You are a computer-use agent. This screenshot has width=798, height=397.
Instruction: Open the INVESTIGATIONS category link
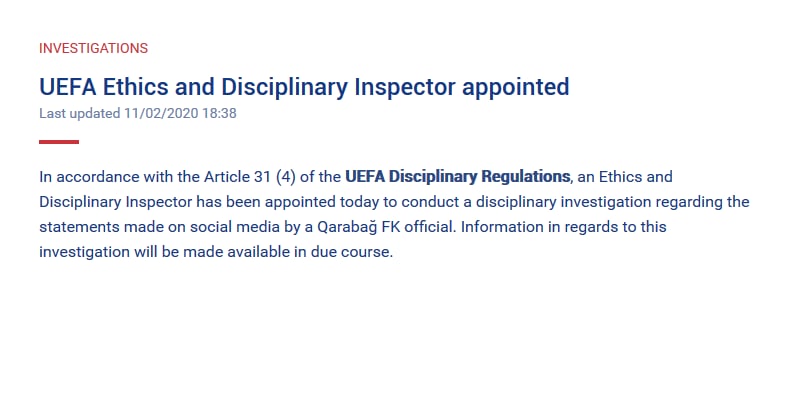94,48
